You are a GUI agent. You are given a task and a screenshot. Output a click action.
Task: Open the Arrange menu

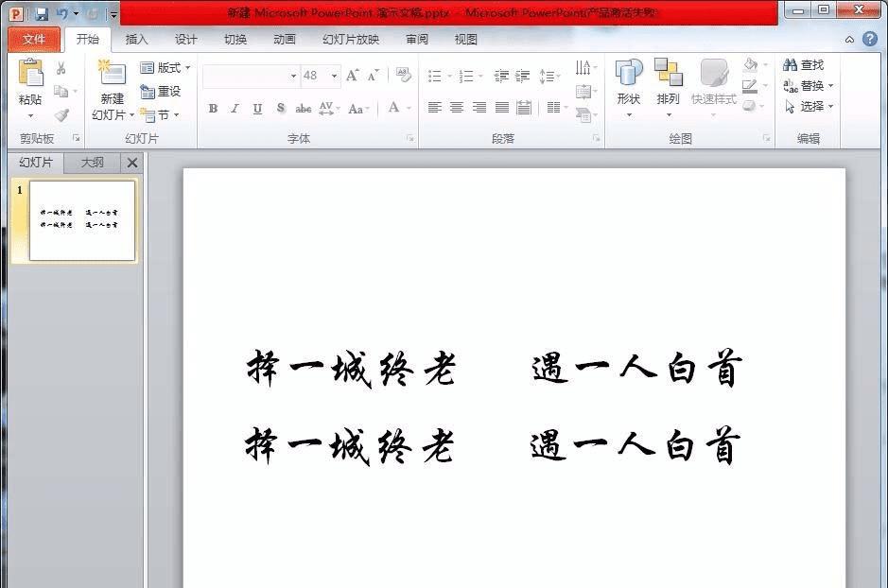click(x=669, y=87)
